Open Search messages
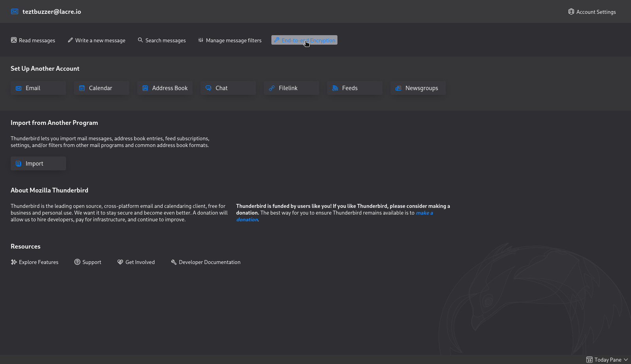This screenshot has height=364, width=631. 162,40
